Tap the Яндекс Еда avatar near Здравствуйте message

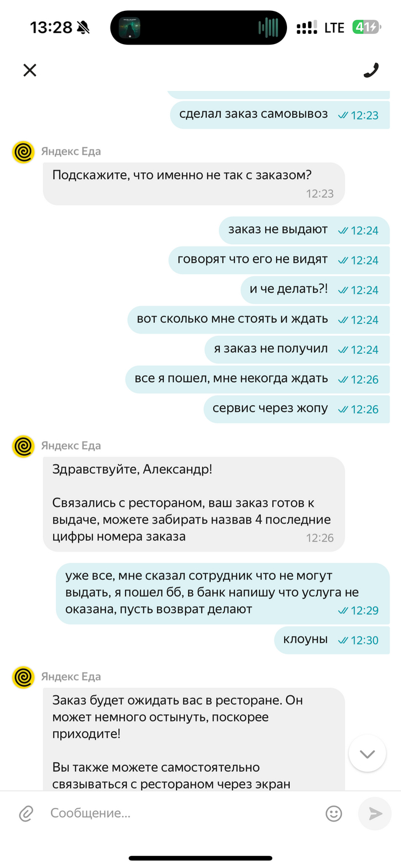point(23,446)
